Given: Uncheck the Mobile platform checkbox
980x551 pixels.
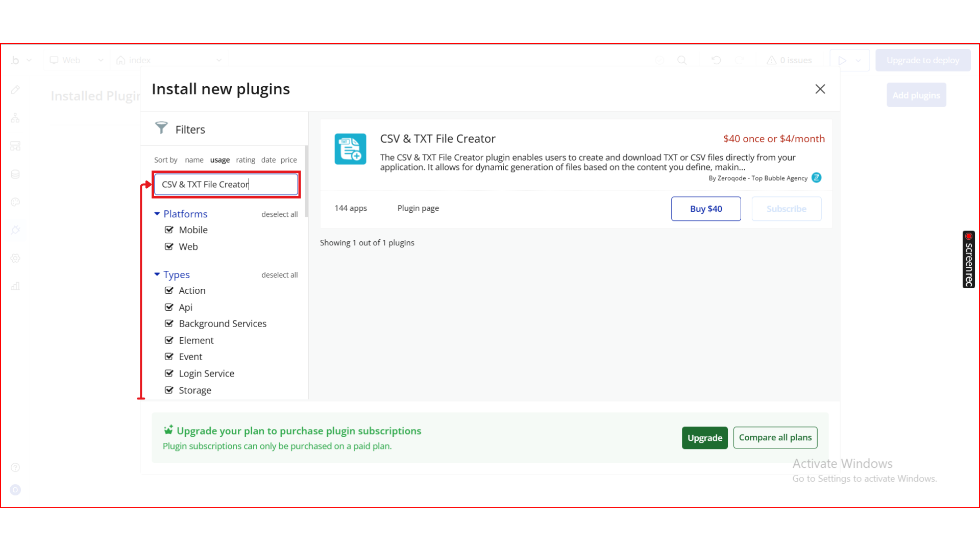Looking at the screenshot, I should [169, 230].
